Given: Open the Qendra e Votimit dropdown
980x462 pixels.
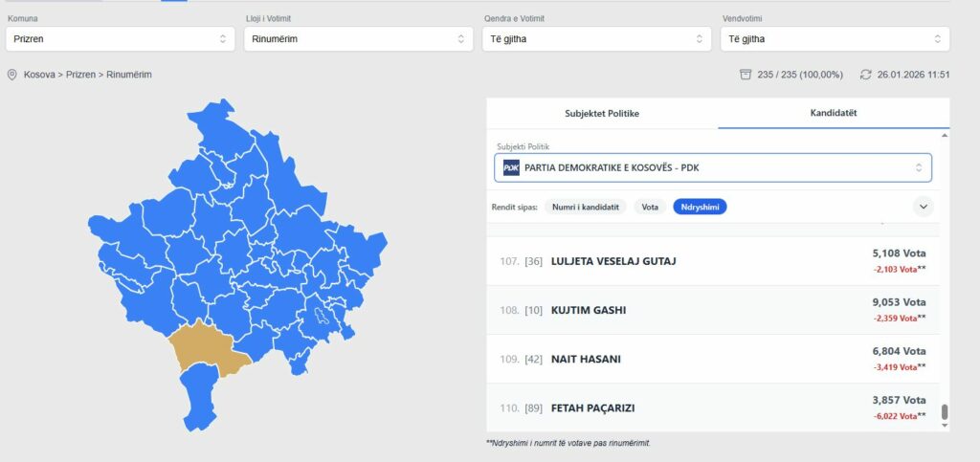Looking at the screenshot, I should [x=594, y=39].
